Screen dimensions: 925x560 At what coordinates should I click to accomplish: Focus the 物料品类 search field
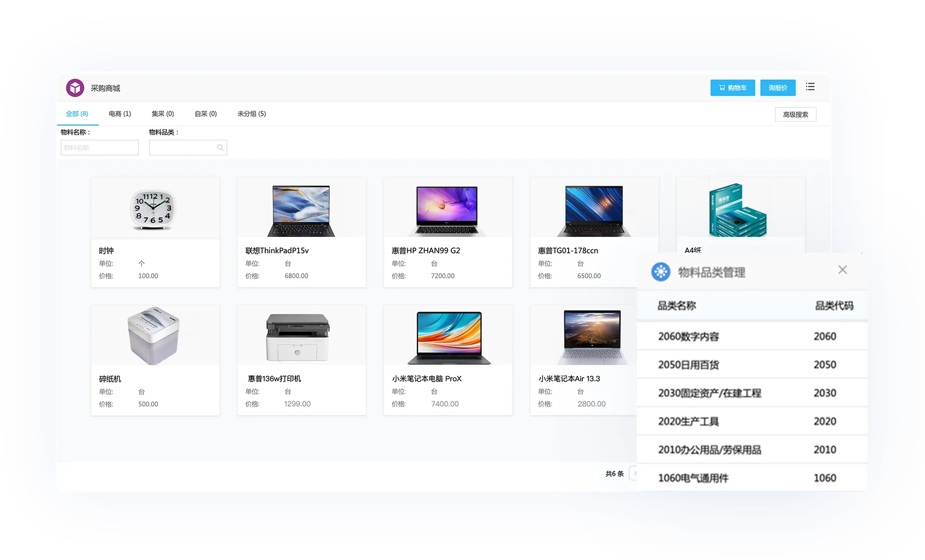(x=188, y=148)
